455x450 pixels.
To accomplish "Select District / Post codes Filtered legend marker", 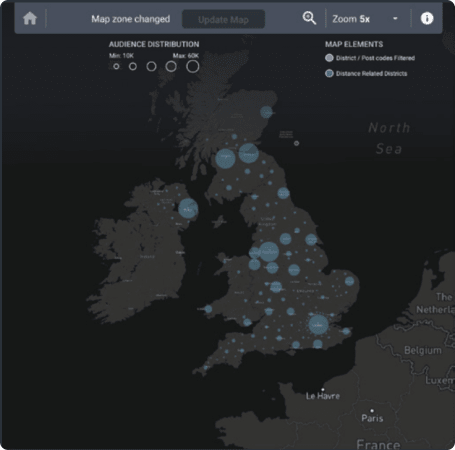I will pos(329,58).
